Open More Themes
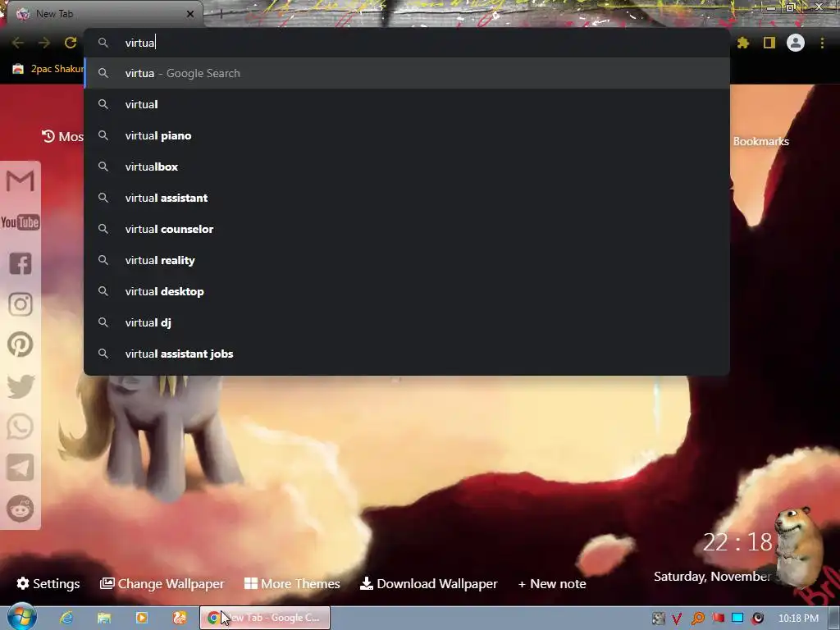Viewport: 840px width, 630px height. (292, 583)
